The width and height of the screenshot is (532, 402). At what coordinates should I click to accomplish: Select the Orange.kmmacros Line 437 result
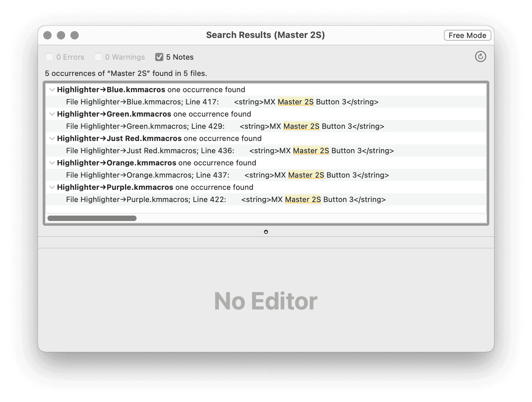266,175
